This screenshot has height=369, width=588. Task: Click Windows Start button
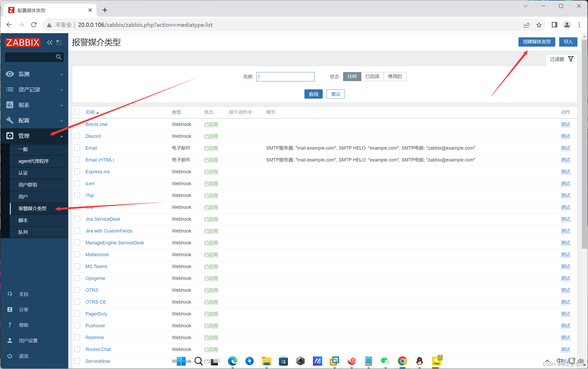point(181,361)
